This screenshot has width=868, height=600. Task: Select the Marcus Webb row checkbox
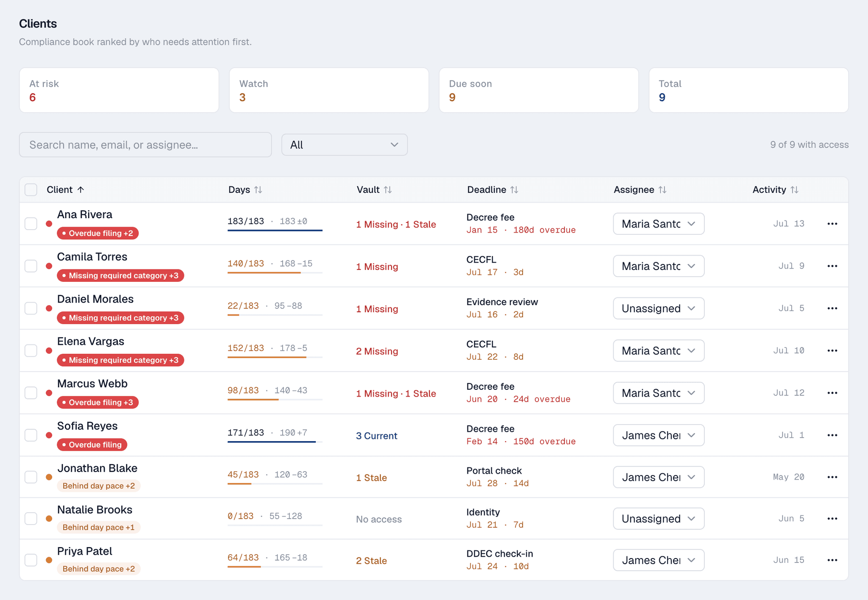click(31, 393)
